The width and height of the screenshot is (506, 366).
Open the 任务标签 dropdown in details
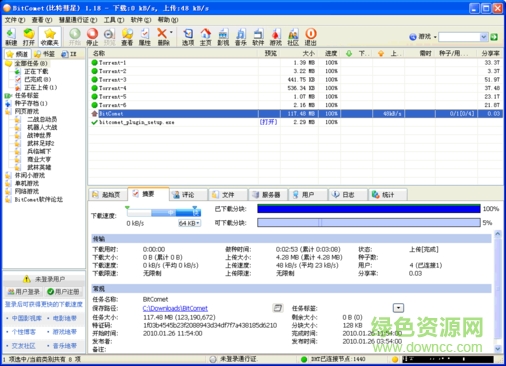click(x=398, y=308)
